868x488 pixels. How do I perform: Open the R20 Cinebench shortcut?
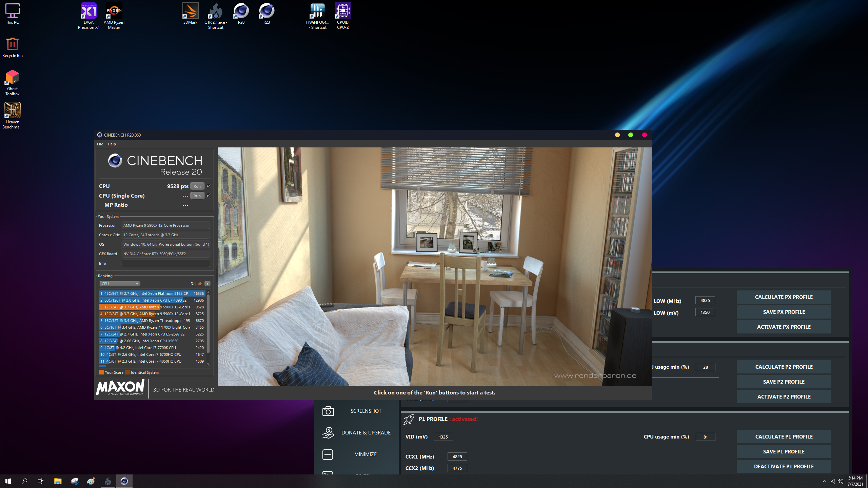pyautogui.click(x=241, y=14)
